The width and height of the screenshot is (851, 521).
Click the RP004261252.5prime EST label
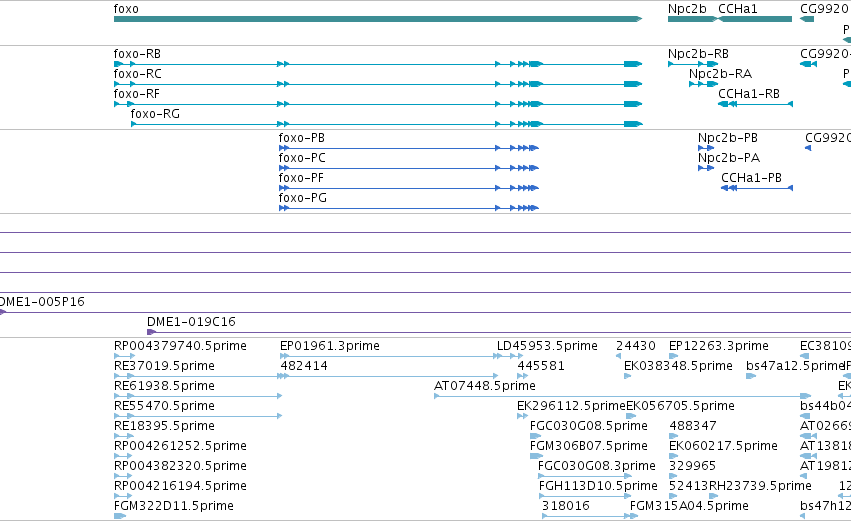click(x=180, y=446)
